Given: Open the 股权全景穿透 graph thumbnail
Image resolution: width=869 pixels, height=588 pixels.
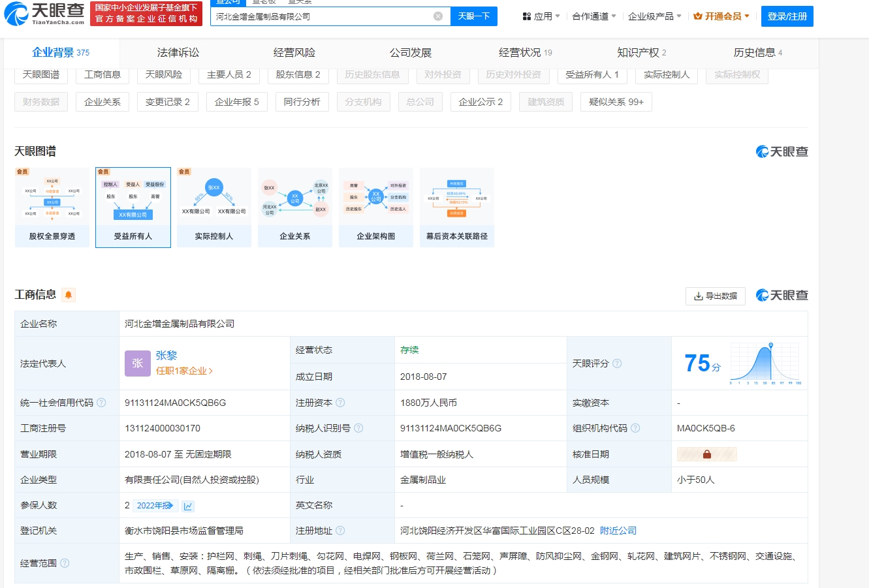Looking at the screenshot, I should point(52,208).
